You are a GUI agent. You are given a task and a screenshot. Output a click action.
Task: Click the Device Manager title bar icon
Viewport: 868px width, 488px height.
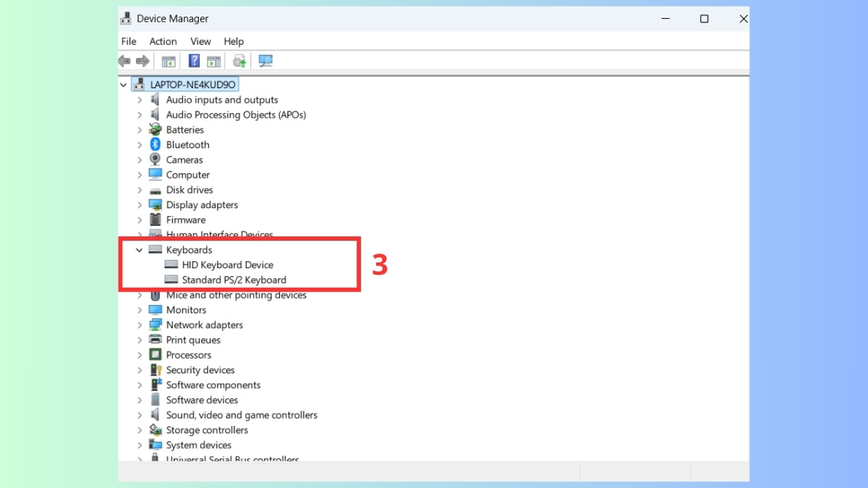(x=126, y=19)
